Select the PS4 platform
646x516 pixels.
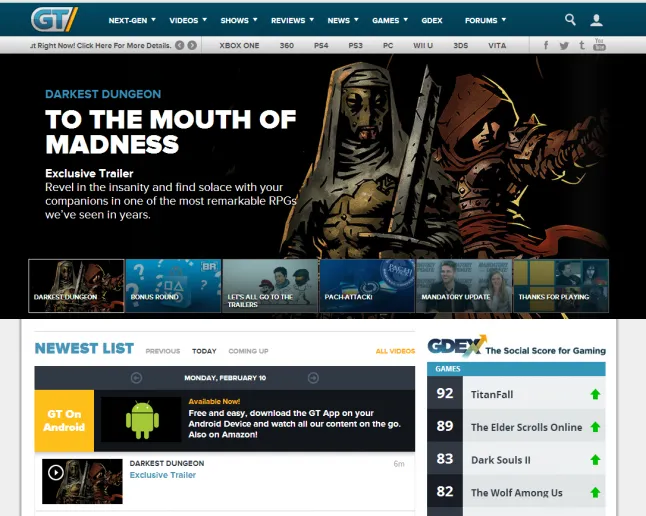click(x=321, y=45)
